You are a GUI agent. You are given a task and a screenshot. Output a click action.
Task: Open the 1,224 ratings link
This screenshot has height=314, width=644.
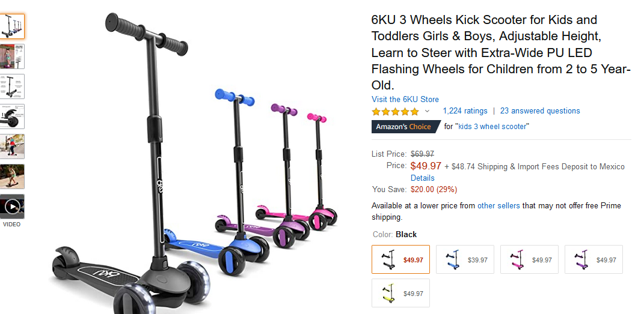click(x=465, y=111)
